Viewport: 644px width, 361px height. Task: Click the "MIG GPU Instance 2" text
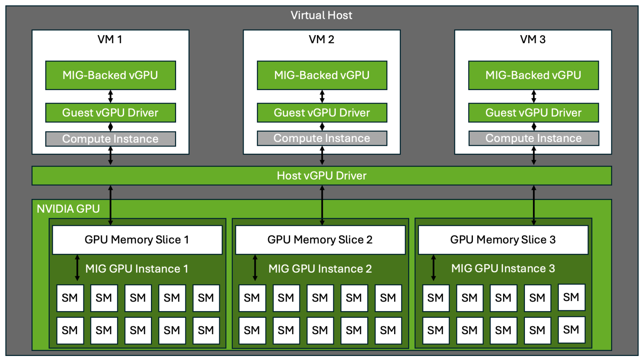(x=320, y=269)
